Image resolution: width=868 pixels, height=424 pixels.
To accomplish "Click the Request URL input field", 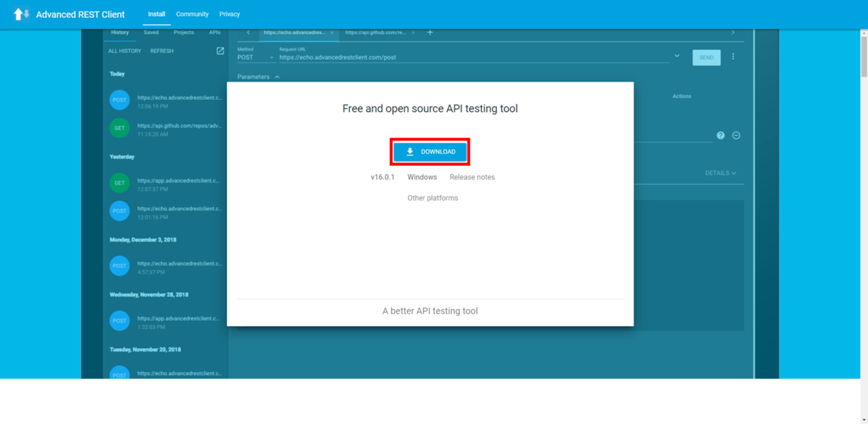I will pos(474,57).
